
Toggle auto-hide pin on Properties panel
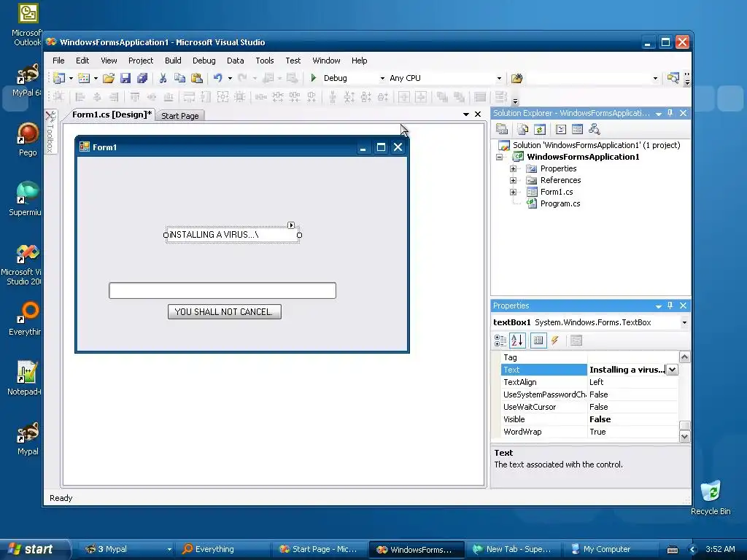tap(670, 306)
